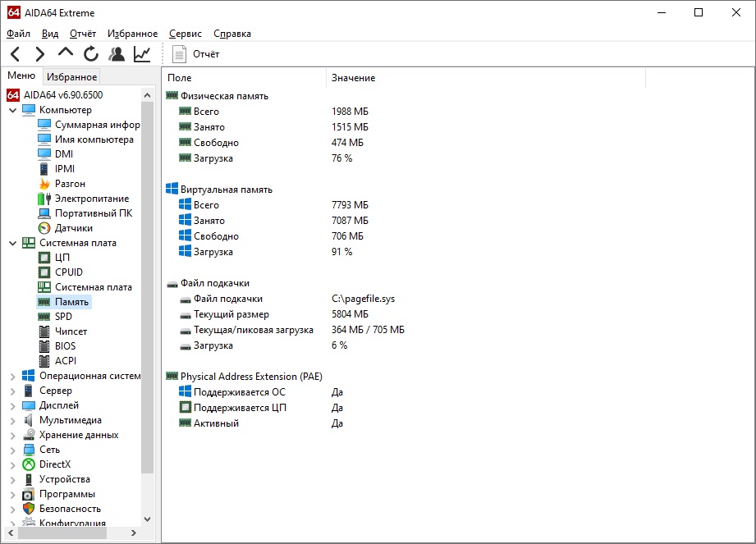Select the Разгон flame icon
Image resolution: width=756 pixels, height=544 pixels.
coord(44,184)
